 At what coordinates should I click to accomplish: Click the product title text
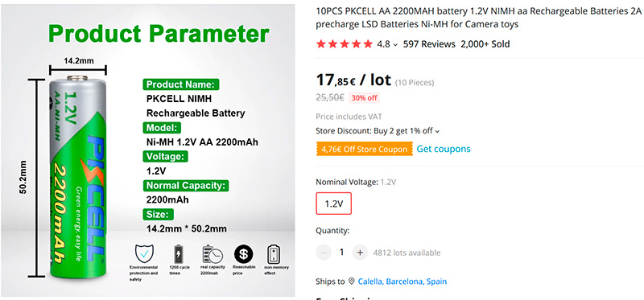pyautogui.click(x=478, y=18)
